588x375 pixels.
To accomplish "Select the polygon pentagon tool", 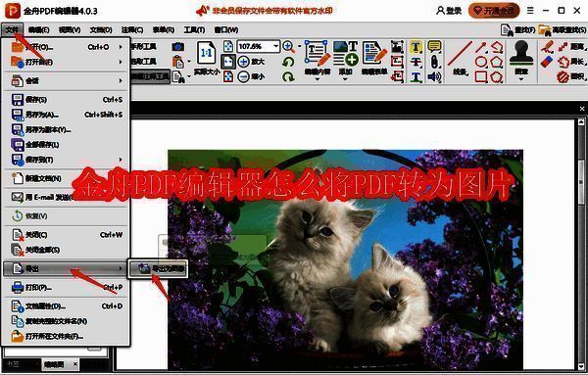I will pos(497,62).
